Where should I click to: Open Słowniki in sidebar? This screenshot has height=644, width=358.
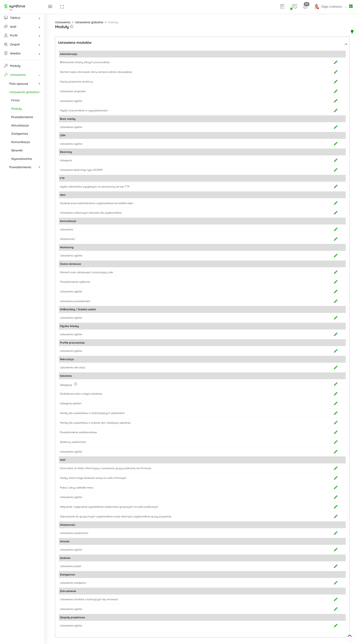[x=17, y=150]
